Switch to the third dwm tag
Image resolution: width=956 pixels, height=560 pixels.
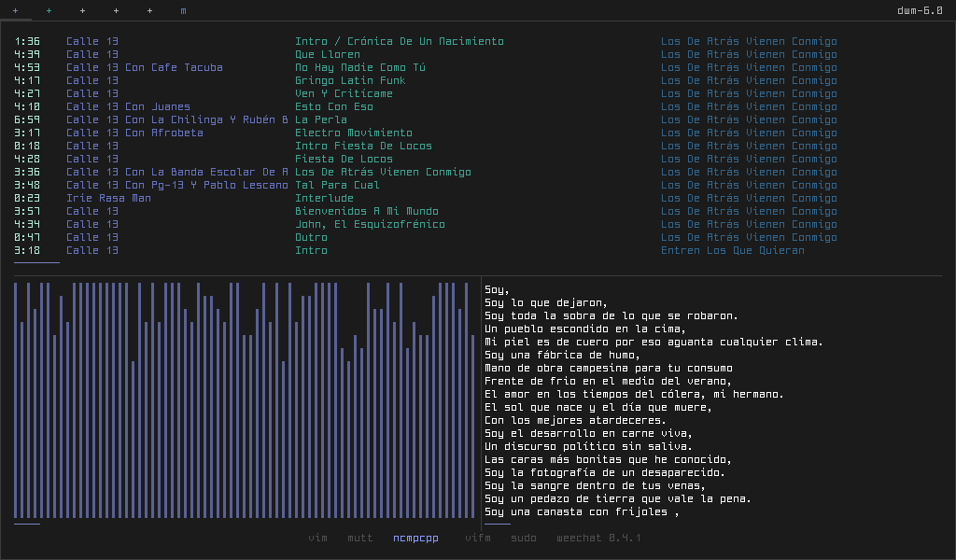[82, 11]
